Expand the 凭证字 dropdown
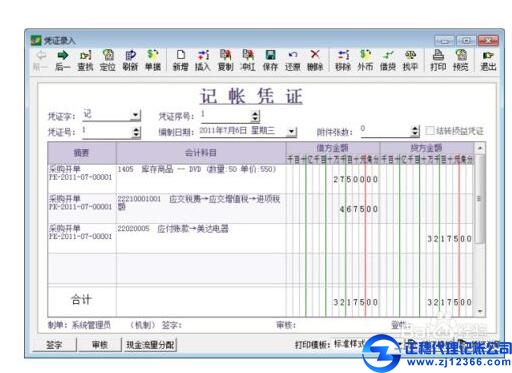 click(x=135, y=115)
